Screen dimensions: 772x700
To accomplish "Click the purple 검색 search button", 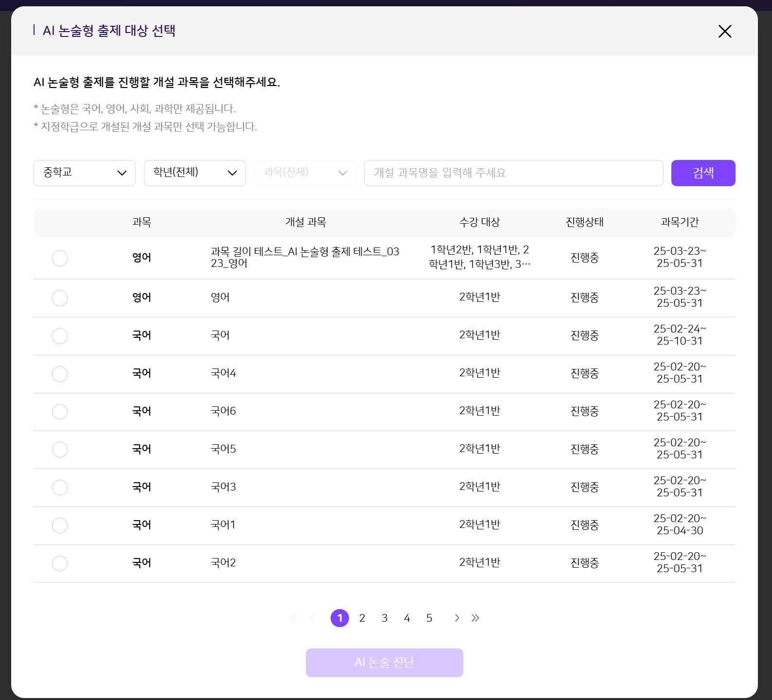I will point(703,173).
